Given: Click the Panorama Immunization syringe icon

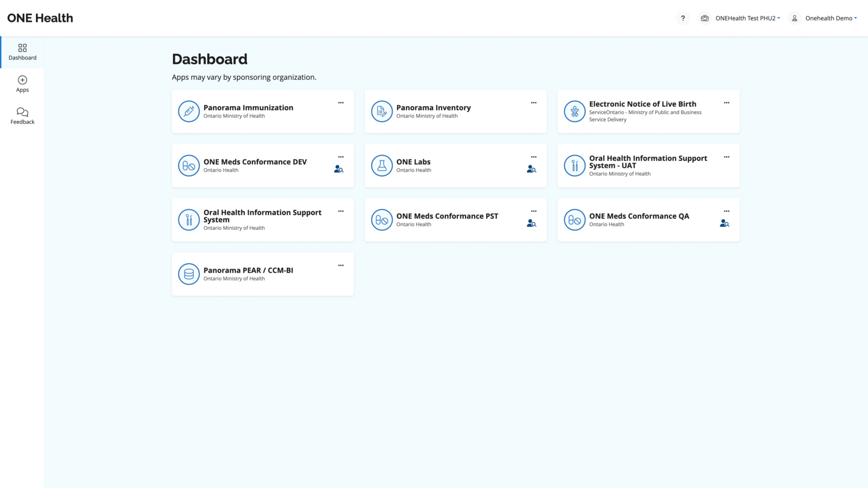Looking at the screenshot, I should click(189, 111).
